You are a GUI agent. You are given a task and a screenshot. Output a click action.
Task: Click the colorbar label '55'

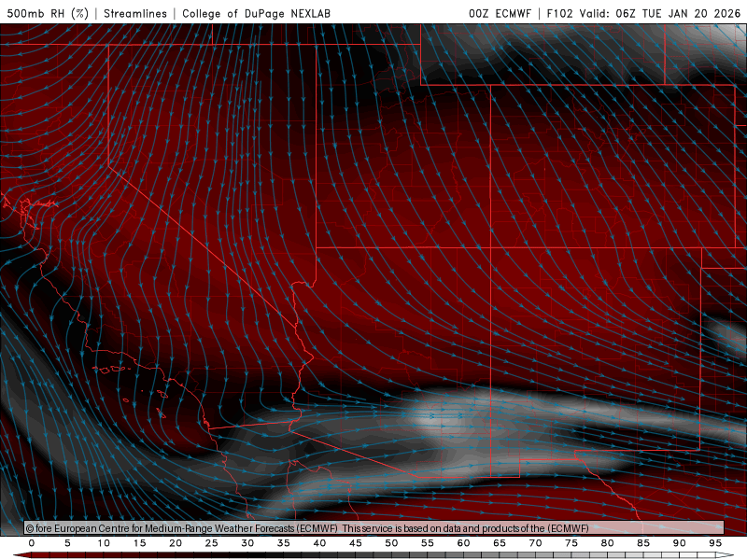point(428,543)
